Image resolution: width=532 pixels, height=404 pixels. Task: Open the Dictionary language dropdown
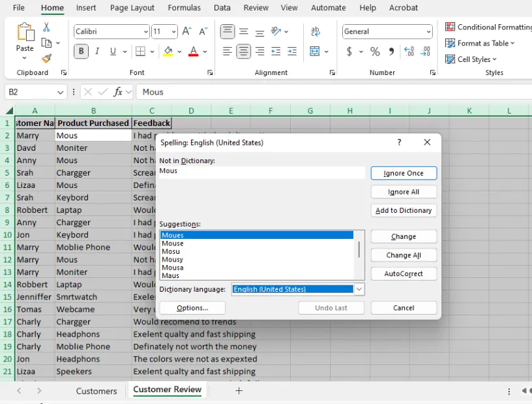click(359, 289)
